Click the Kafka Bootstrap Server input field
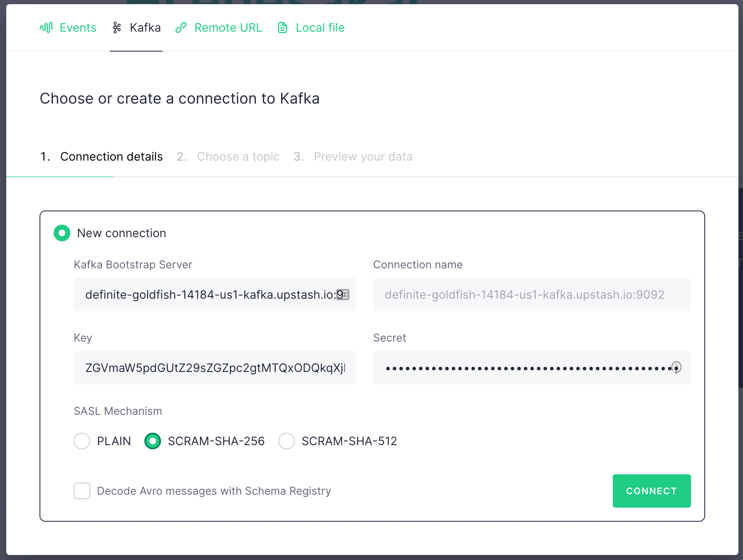The width and height of the screenshot is (743, 560). coord(208,295)
